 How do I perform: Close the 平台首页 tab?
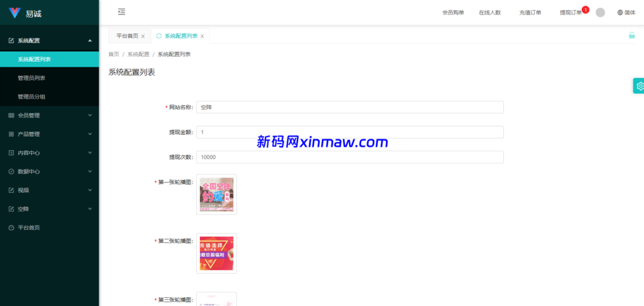[x=143, y=37]
